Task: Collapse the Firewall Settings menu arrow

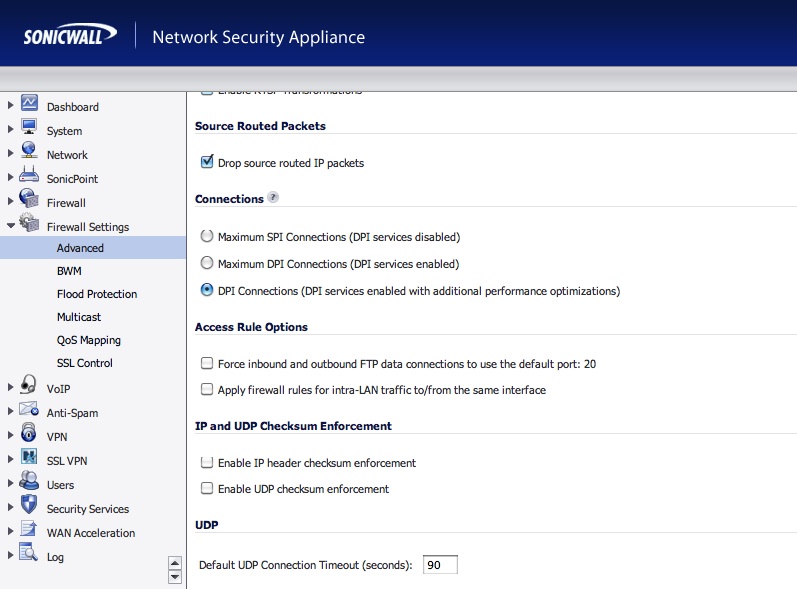Action: click(x=11, y=225)
